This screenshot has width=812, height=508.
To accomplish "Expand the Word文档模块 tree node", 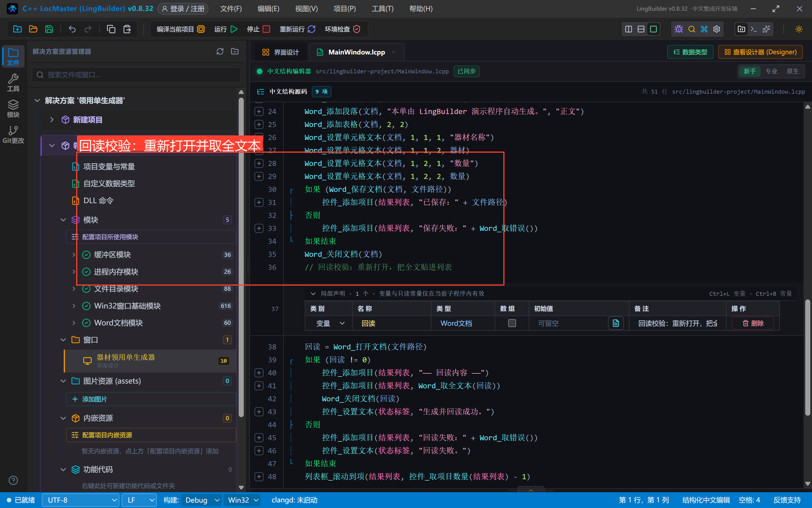I will (x=74, y=323).
